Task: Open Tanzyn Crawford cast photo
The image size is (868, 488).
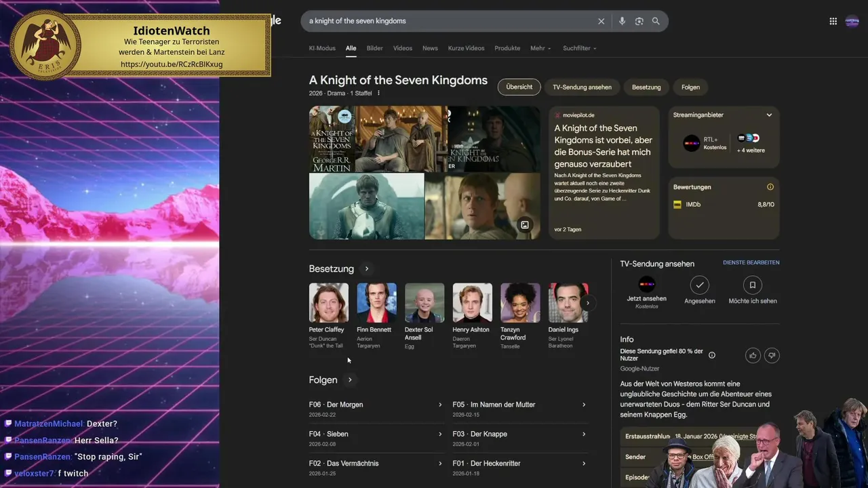Action: (520, 303)
